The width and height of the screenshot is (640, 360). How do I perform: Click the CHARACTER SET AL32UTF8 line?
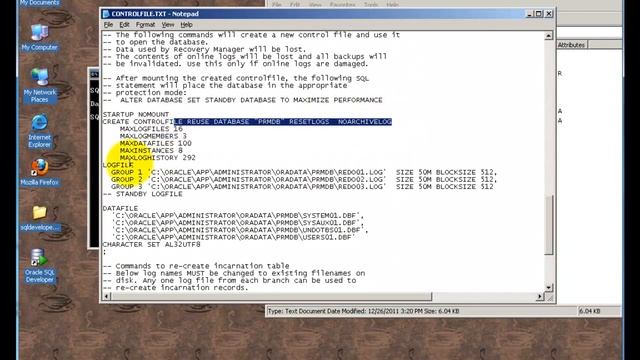151,244
